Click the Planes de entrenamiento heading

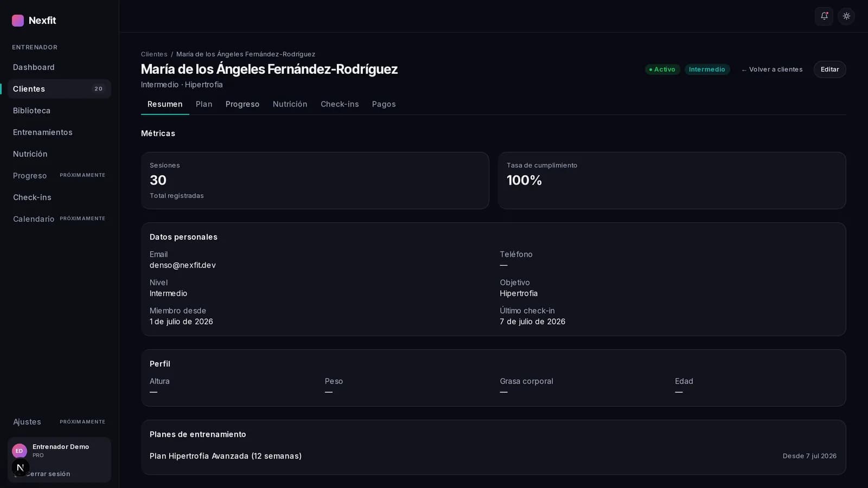(198, 434)
